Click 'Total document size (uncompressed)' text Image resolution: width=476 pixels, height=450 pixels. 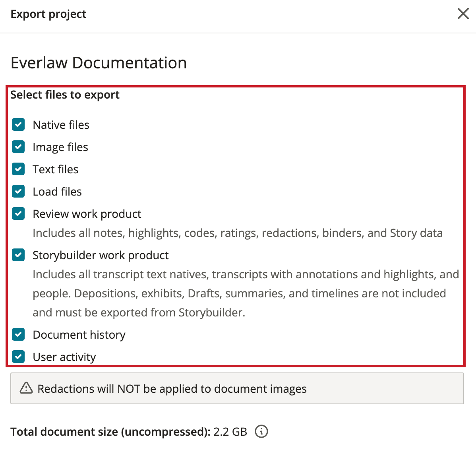tap(110, 432)
